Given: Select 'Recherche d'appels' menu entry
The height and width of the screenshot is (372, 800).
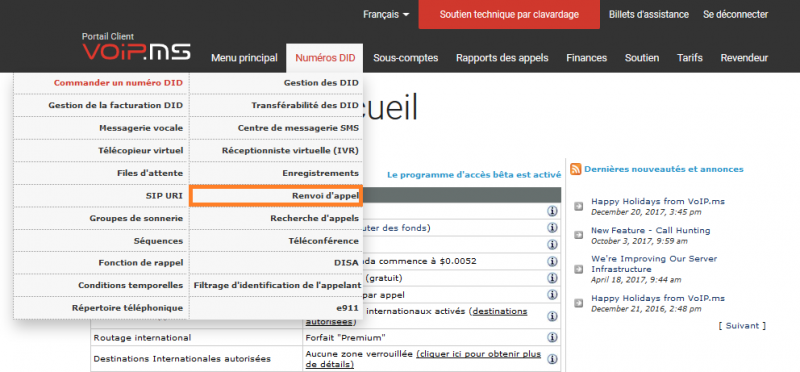Looking at the screenshot, I should coord(276,218).
